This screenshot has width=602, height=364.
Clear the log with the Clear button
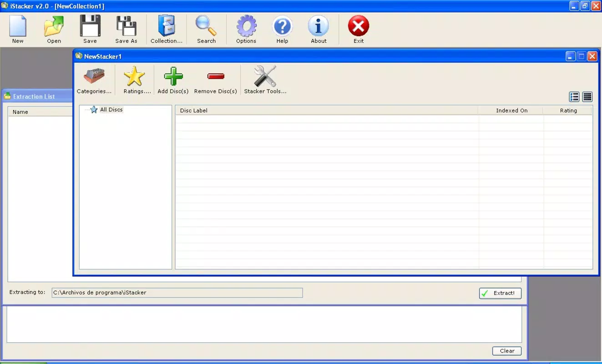(507, 351)
